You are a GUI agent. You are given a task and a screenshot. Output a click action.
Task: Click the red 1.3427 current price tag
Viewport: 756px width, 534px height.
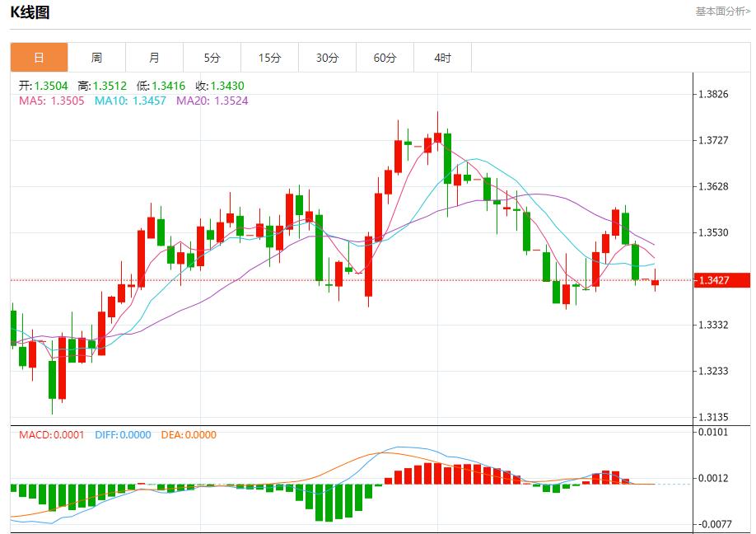click(x=723, y=280)
